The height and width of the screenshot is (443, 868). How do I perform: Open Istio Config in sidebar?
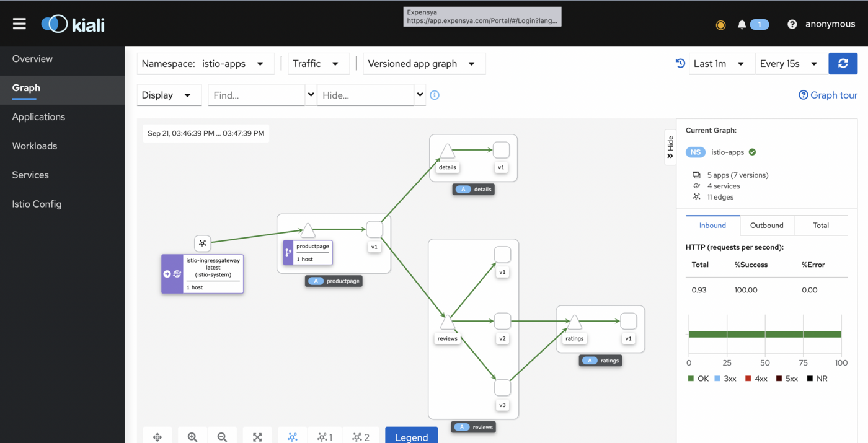(x=37, y=204)
